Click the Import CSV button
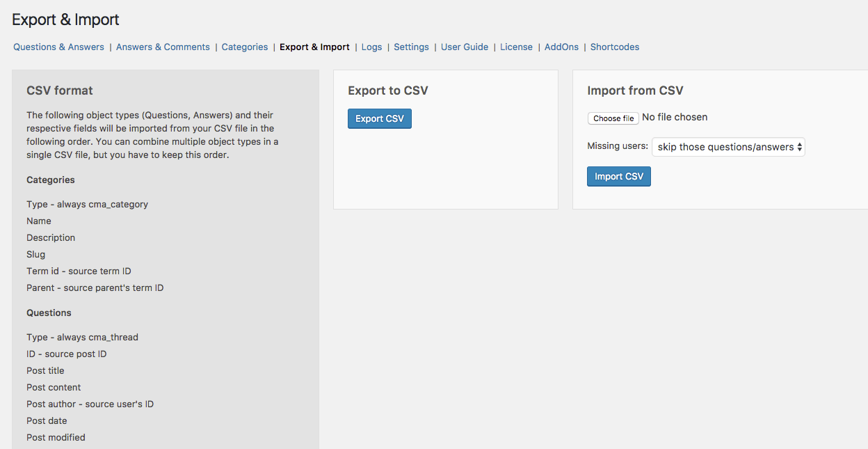Viewport: 868px width, 449px height. (x=618, y=177)
